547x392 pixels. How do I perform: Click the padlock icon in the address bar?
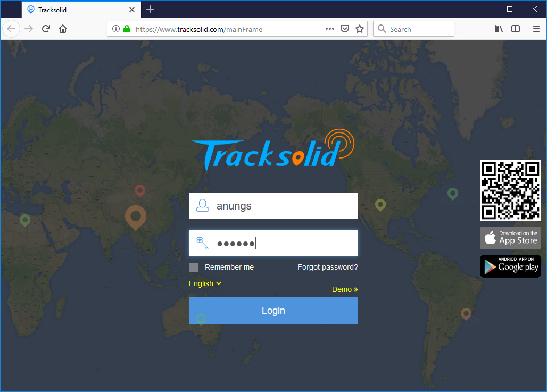click(127, 29)
